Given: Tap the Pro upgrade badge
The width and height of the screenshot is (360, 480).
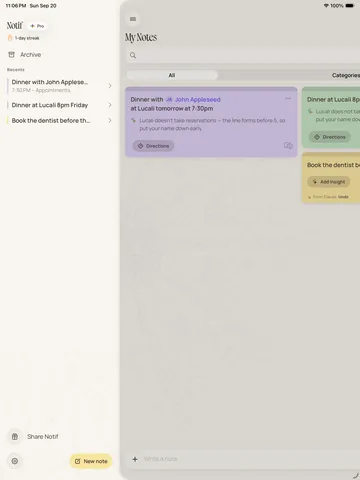Looking at the screenshot, I should click(37, 26).
